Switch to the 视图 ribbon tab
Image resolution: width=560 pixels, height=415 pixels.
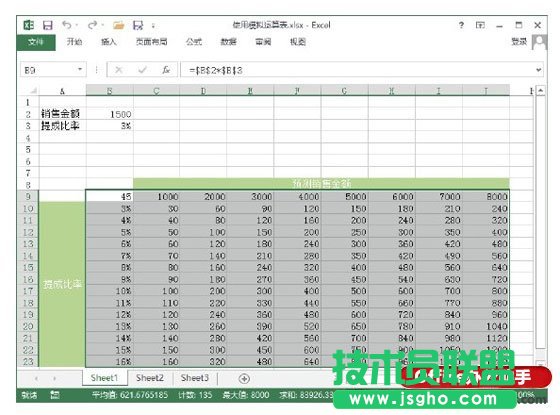tap(298, 42)
